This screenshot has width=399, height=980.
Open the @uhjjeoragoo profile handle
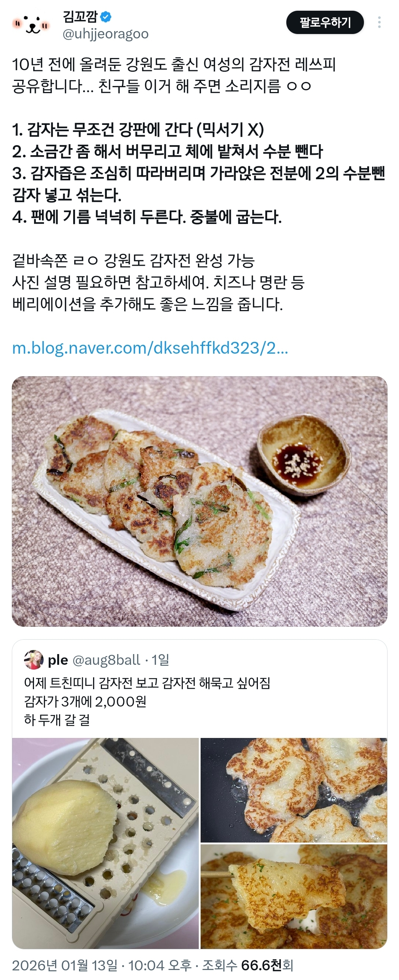pos(105,34)
